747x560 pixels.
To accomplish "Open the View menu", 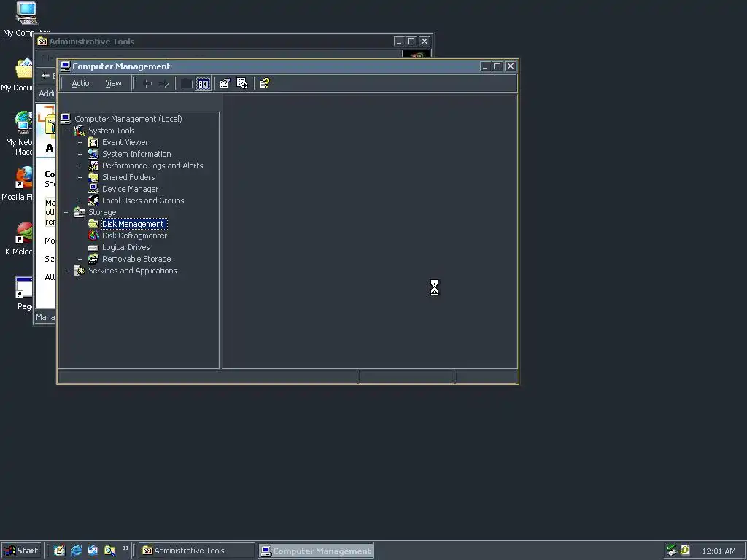I will (x=113, y=83).
